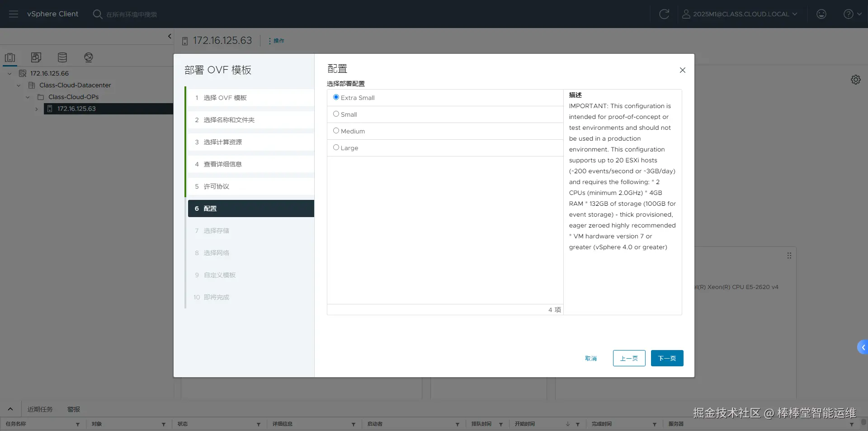This screenshot has width=868, height=431.
Task: Select wizard step 6 配置
Action: 251,208
